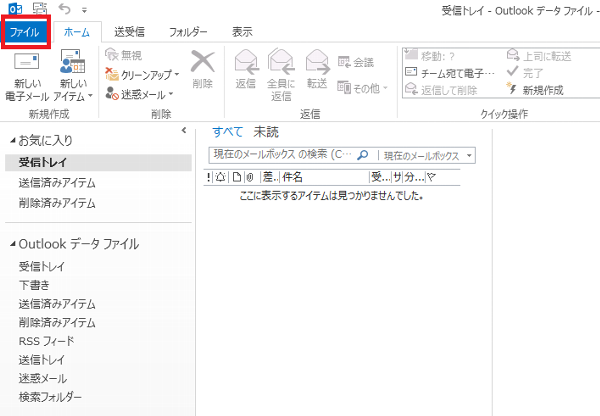Image resolution: width=600 pixels, height=416 pixels.
Task: Open the その他 reply options dropdown
Action: 362,88
